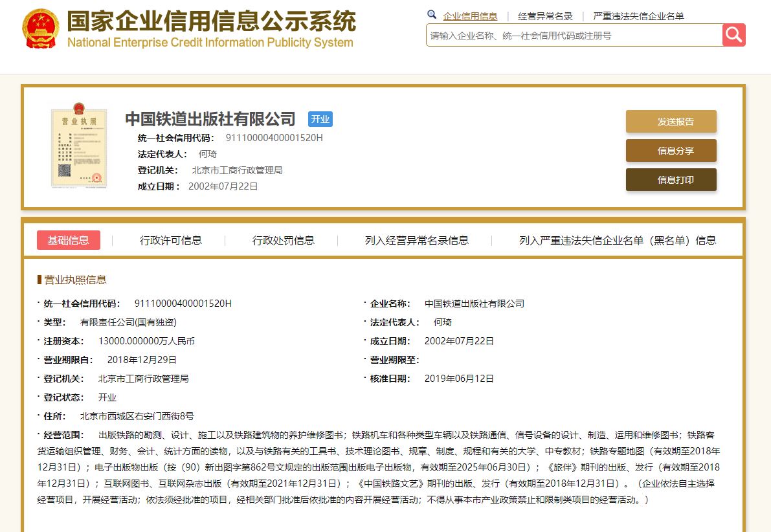Click the national emblem logo
The image size is (771, 532).
40,28
